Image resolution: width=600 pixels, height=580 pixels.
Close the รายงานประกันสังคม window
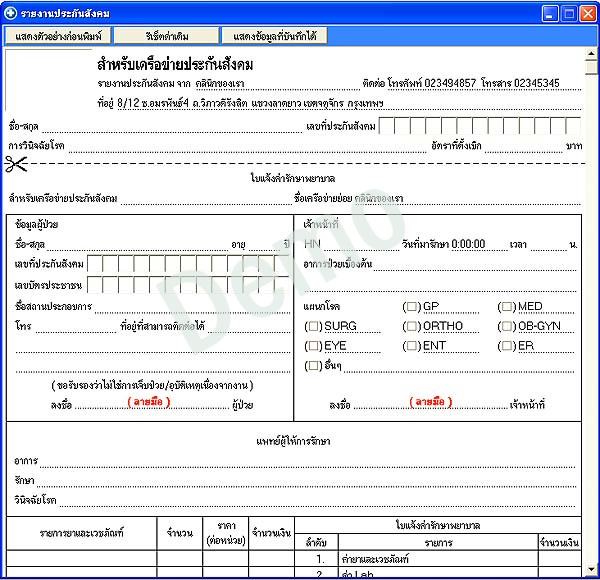tap(588, 14)
